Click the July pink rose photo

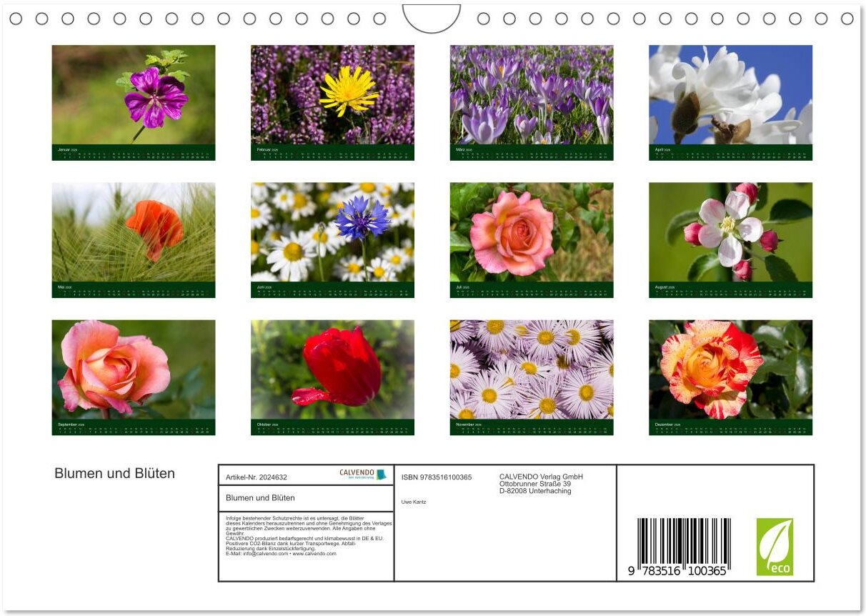coord(531,232)
